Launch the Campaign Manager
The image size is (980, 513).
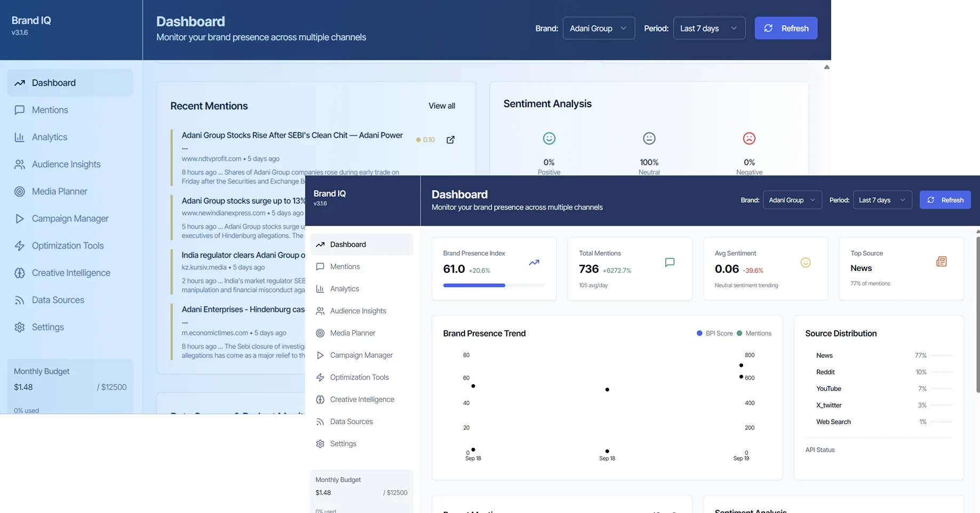pyautogui.click(x=361, y=355)
